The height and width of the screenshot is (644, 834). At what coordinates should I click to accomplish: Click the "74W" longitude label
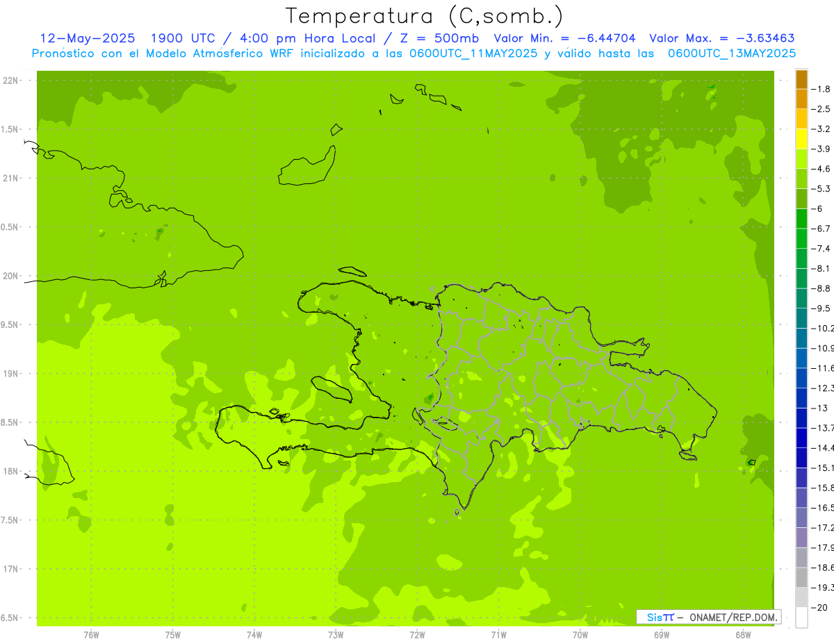click(254, 634)
